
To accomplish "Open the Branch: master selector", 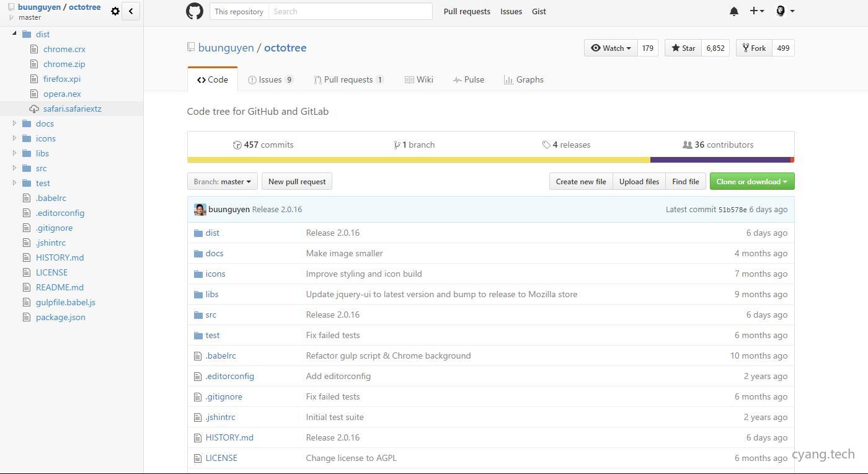I will [x=222, y=182].
